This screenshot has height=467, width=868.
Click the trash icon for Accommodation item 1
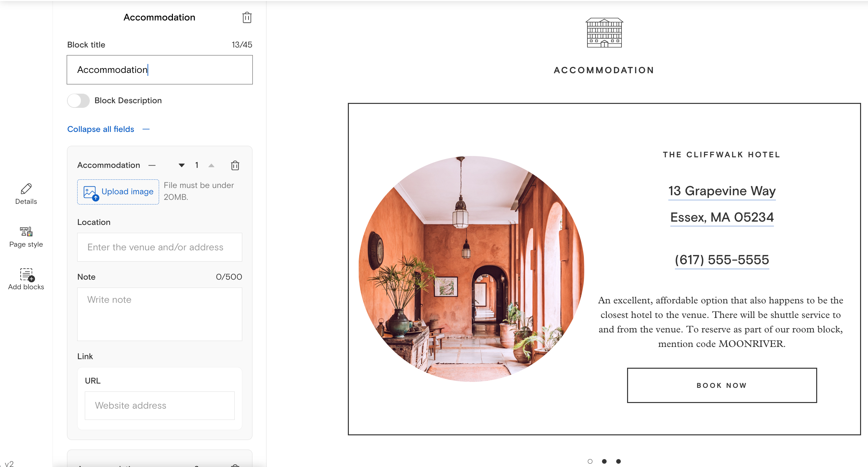pos(235,165)
